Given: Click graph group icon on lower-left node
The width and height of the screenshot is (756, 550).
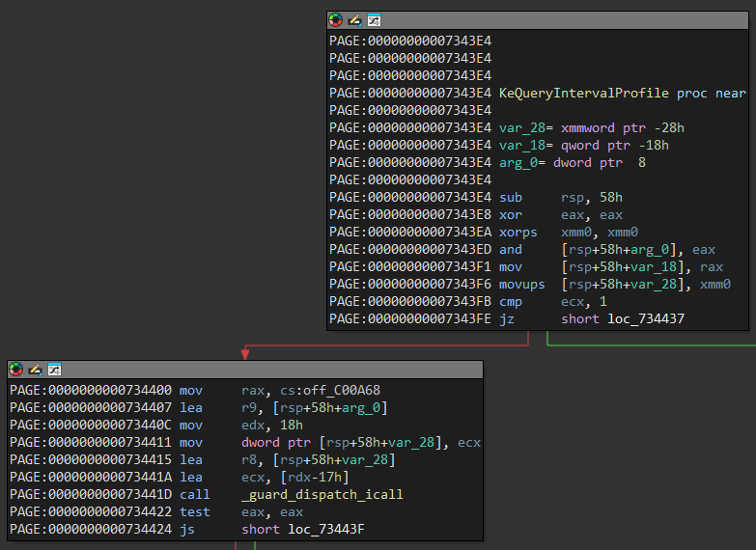Looking at the screenshot, I should [x=54, y=370].
